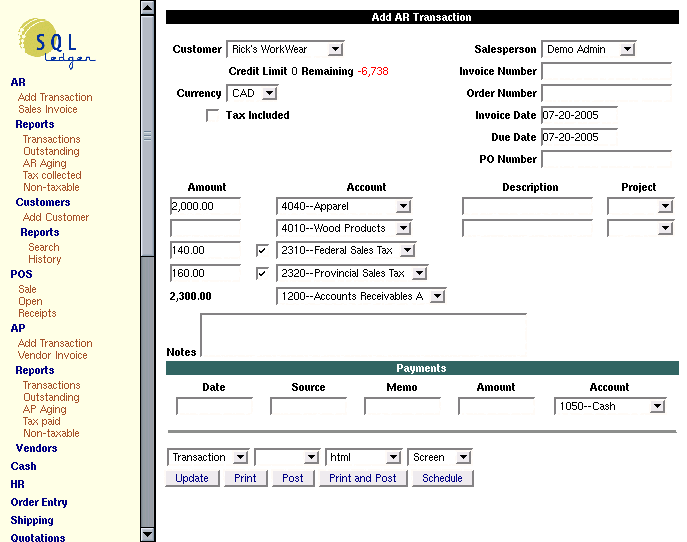Viewport: 687px width, 542px height.
Task: Go to Add Customer link
Action: 56,217
